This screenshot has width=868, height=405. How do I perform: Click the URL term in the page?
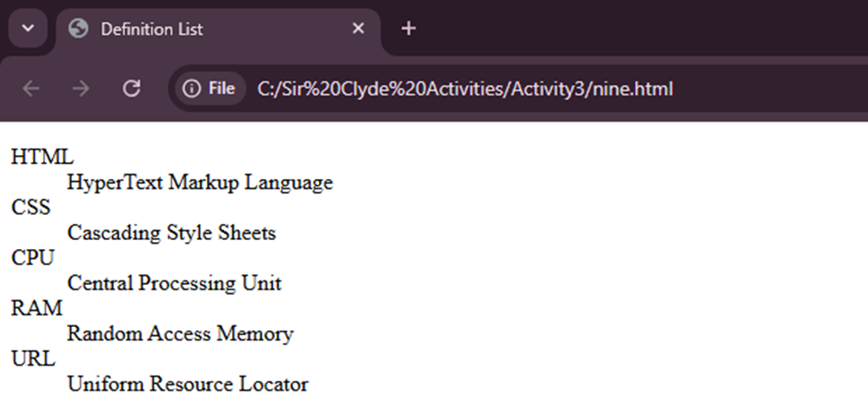point(33,359)
